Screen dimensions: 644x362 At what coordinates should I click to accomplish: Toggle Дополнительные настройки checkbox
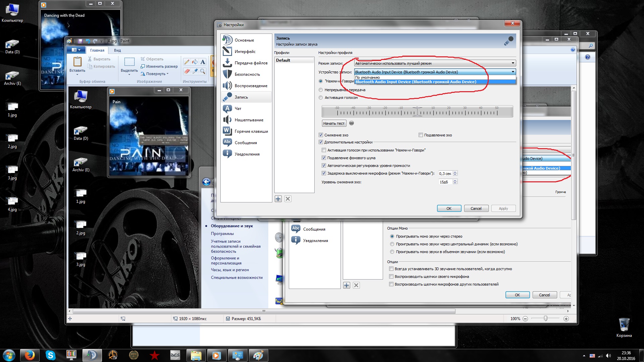321,142
